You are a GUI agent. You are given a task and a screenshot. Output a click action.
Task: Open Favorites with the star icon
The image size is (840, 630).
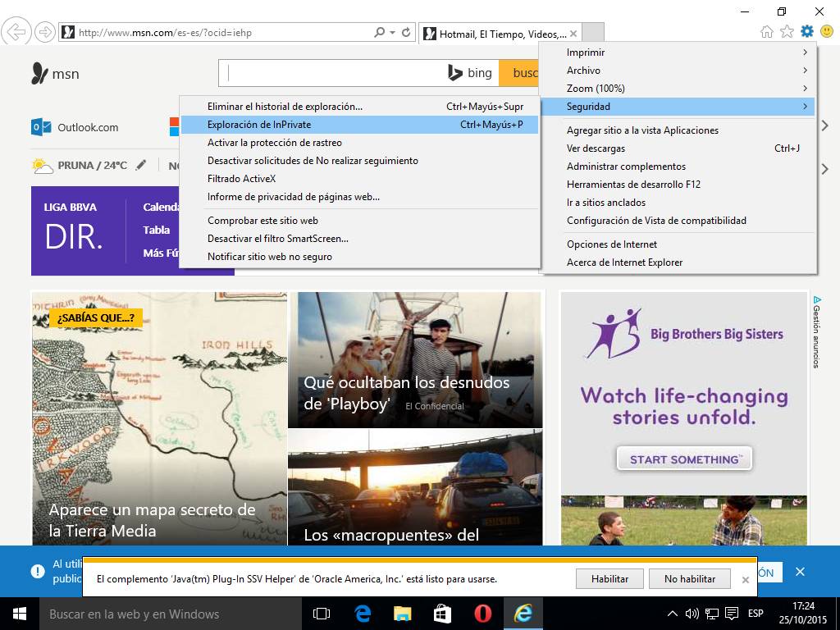tap(787, 32)
